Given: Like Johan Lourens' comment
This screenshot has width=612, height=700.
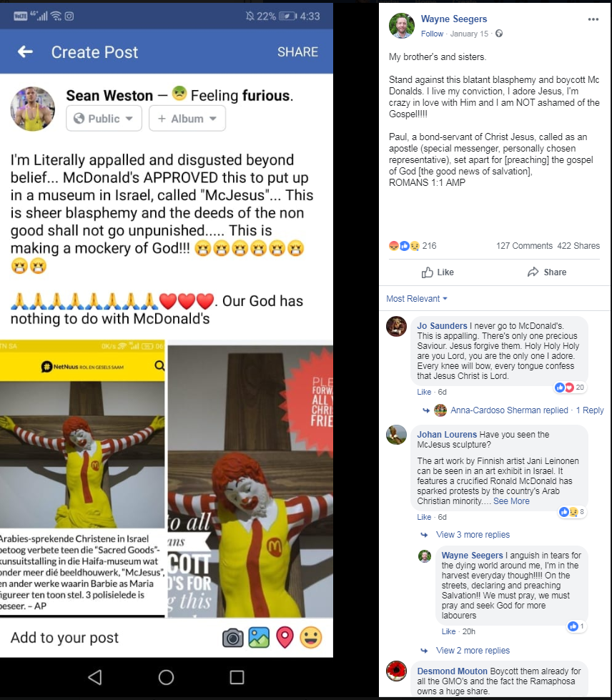Looking at the screenshot, I should 424,517.
